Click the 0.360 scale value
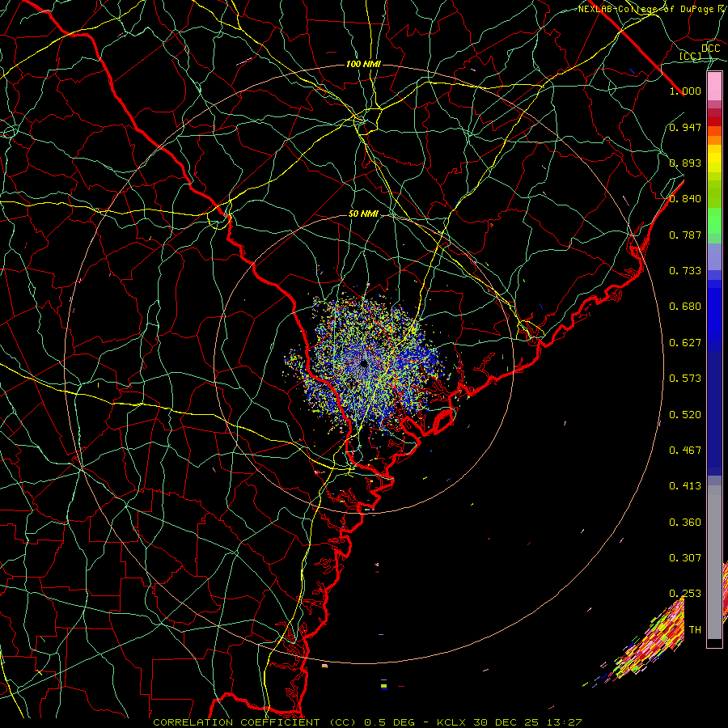This screenshot has width=728, height=728. click(x=685, y=523)
